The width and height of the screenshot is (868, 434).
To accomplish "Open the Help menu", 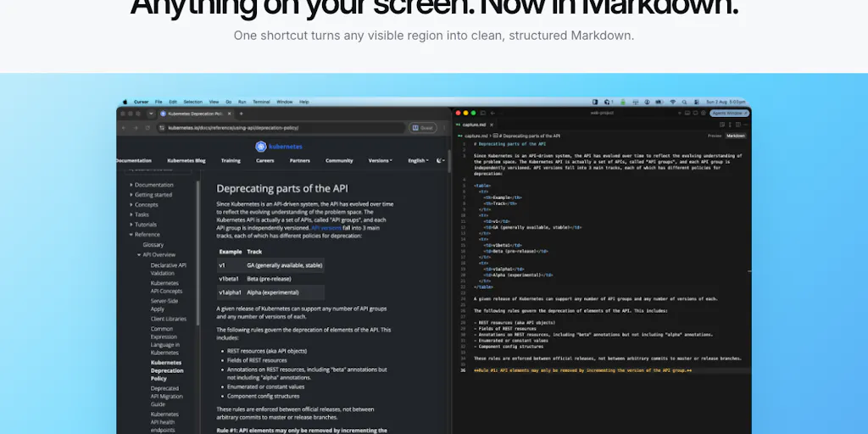I will [304, 102].
